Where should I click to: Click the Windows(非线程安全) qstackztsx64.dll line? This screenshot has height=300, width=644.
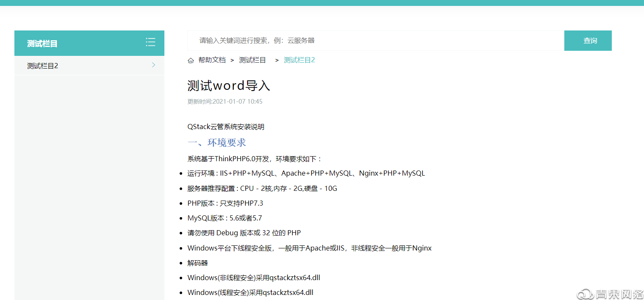click(x=254, y=278)
